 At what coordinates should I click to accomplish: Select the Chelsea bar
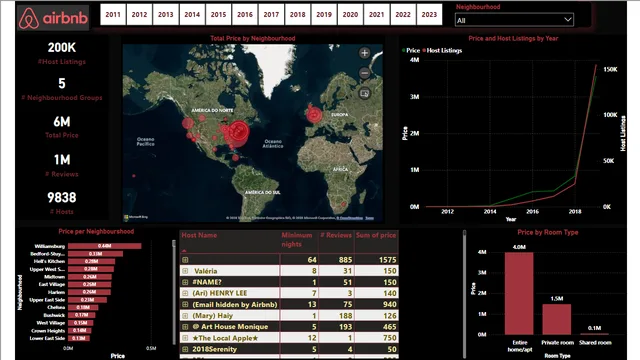coord(83,307)
